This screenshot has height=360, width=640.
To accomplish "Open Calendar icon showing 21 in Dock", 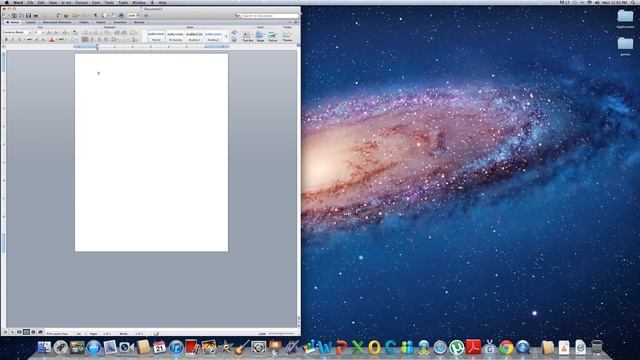I will 159,347.
